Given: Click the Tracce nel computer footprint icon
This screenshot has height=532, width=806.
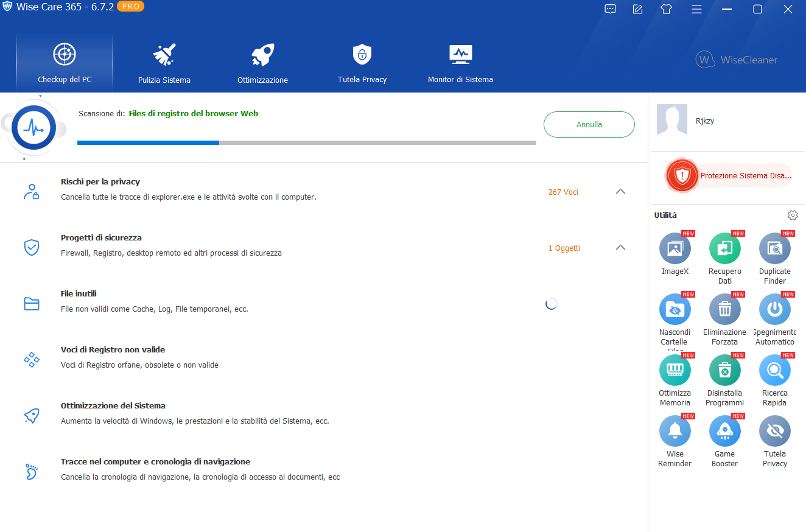Looking at the screenshot, I should [32, 472].
